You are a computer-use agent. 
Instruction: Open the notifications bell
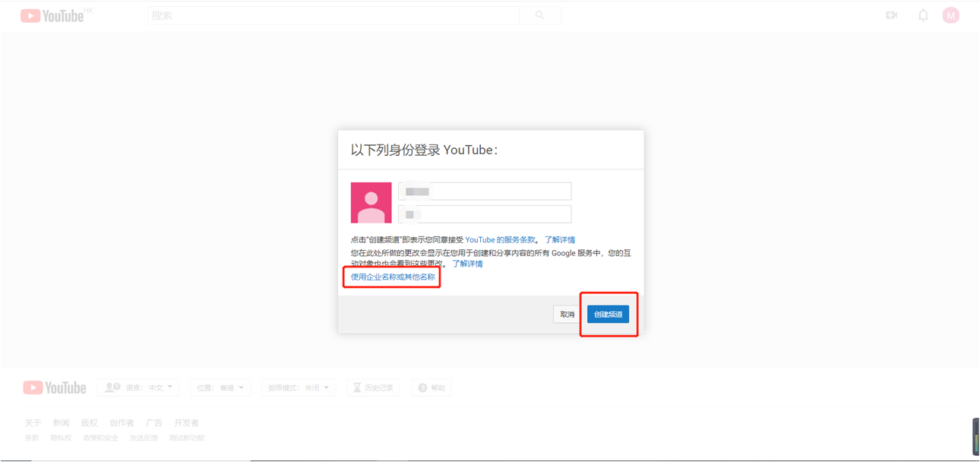[x=923, y=15]
